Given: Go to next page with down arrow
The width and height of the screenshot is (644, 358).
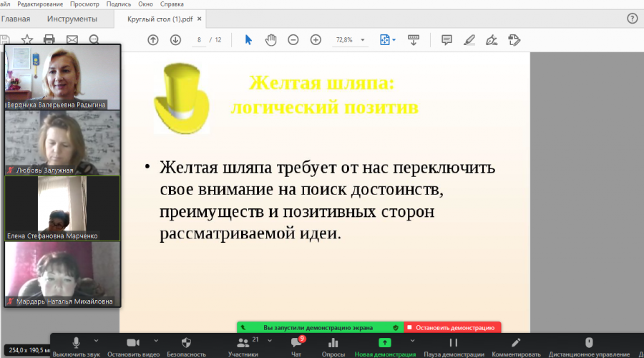Looking at the screenshot, I should point(175,40).
